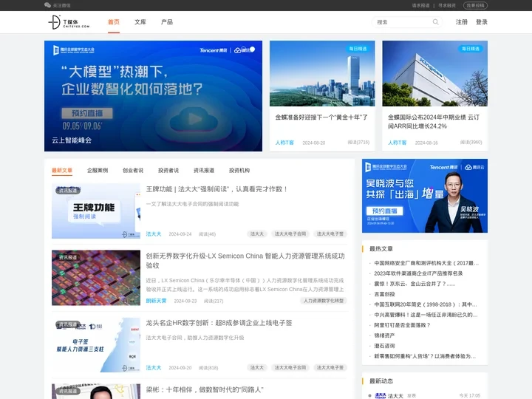Open the T媒体 site logo
Image resolution: width=532 pixels, height=399 pixels.
(69, 22)
